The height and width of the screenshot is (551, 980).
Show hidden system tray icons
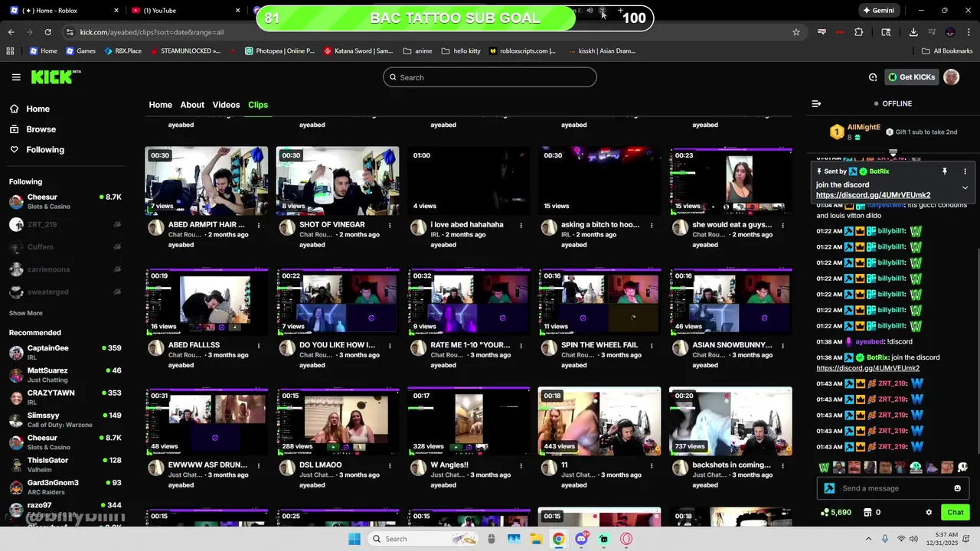(868, 539)
